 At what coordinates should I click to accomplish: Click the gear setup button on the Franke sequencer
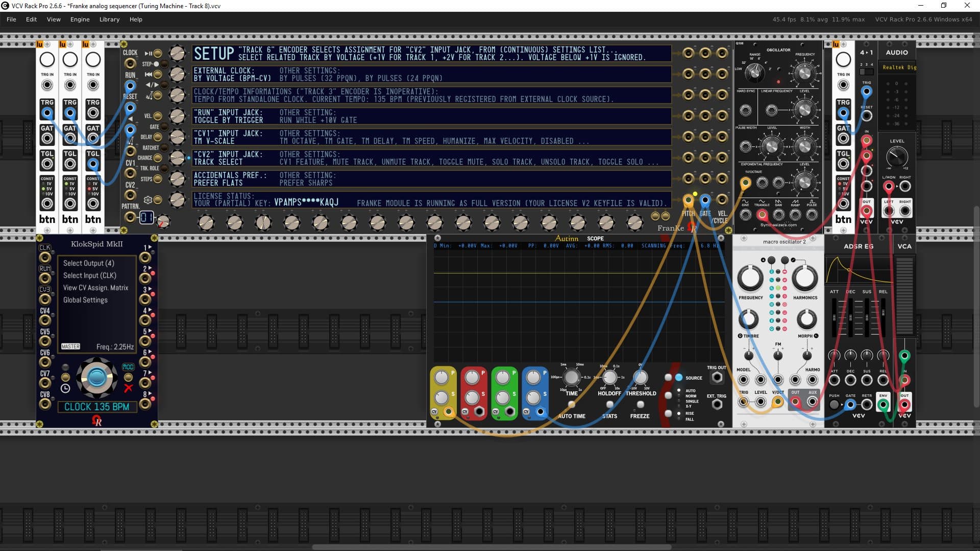(x=158, y=200)
